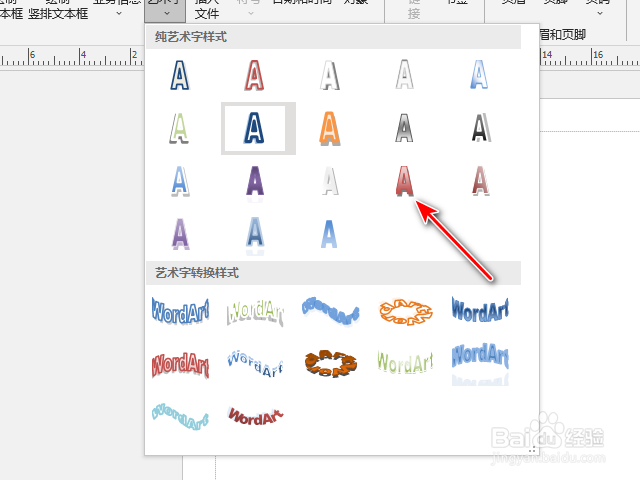Image resolution: width=640 pixels, height=480 pixels.
Task: Choose the light blue shadowed A in third row
Action: [180, 181]
